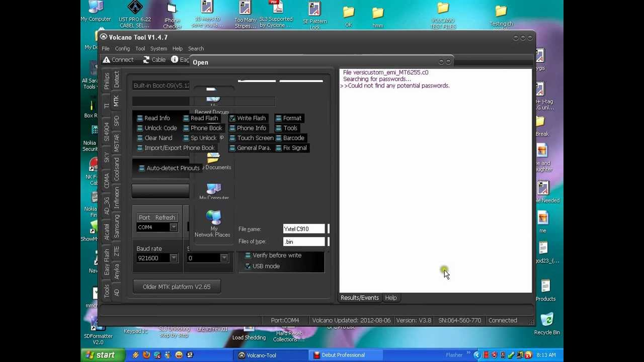Image resolution: width=644 pixels, height=362 pixels.
Task: Switch to Debut Professional taskbar button
Action: pyautogui.click(x=345, y=355)
